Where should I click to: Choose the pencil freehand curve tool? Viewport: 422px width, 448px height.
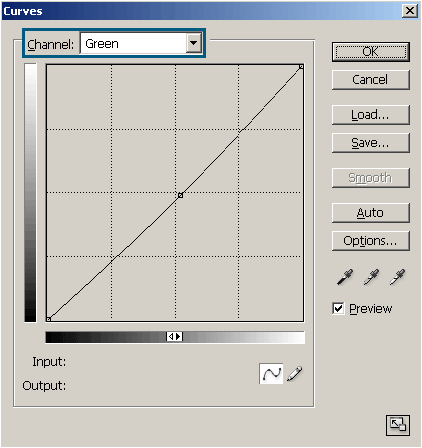[295, 374]
